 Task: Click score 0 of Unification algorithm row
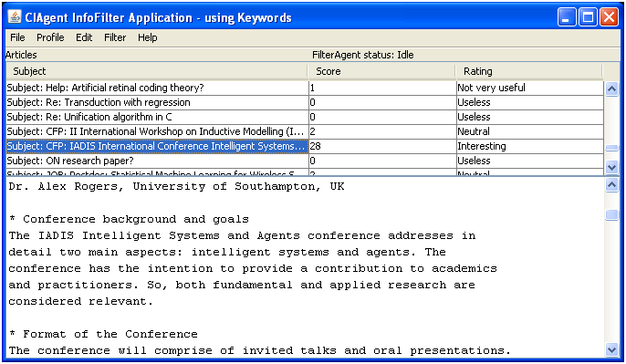[x=382, y=117]
